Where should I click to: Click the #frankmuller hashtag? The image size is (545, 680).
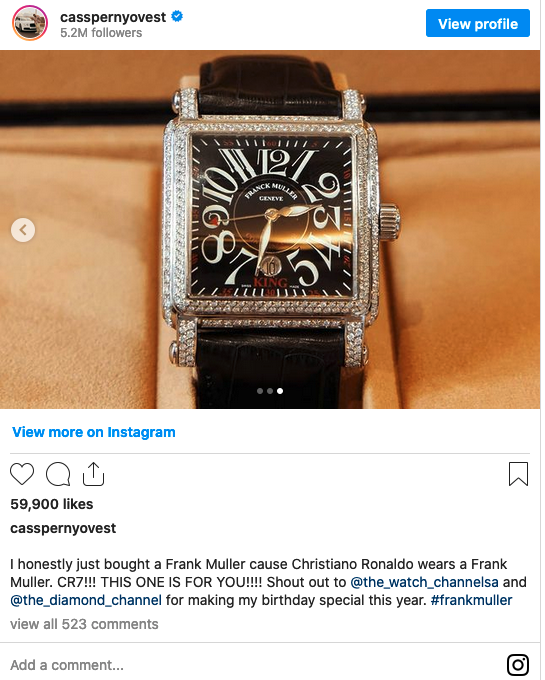471,600
